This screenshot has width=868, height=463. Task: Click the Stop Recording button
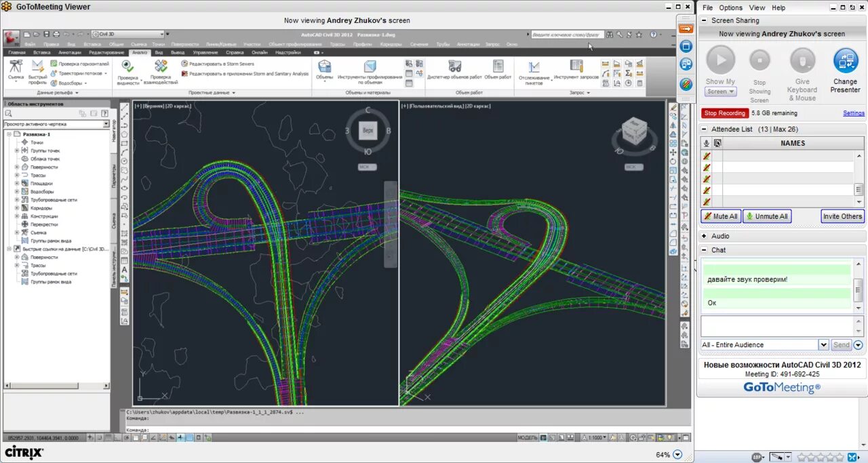pos(724,113)
